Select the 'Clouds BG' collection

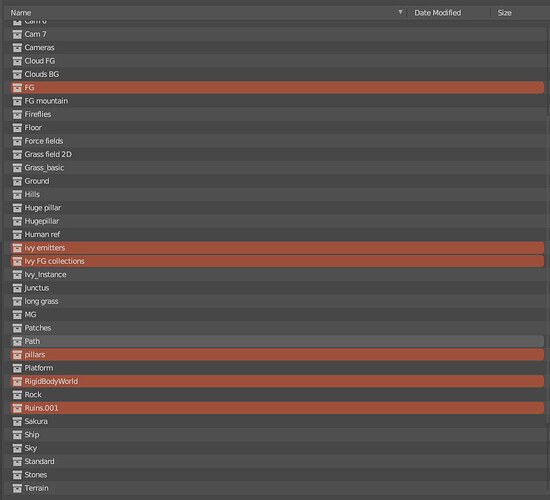point(277,74)
